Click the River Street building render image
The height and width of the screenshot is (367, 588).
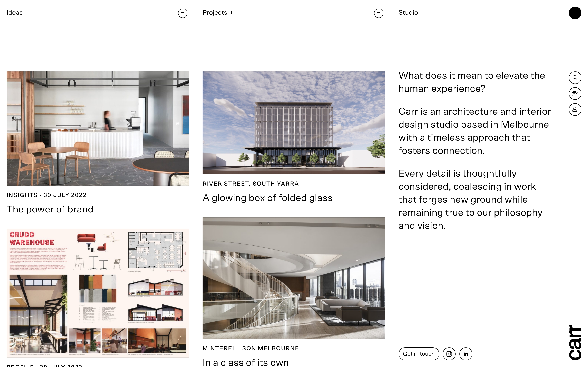point(294,123)
